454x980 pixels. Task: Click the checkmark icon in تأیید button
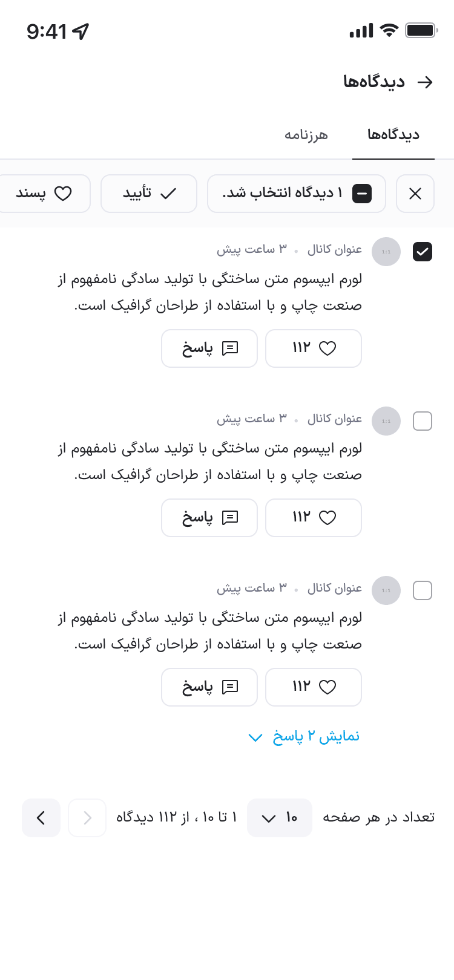coord(168,194)
